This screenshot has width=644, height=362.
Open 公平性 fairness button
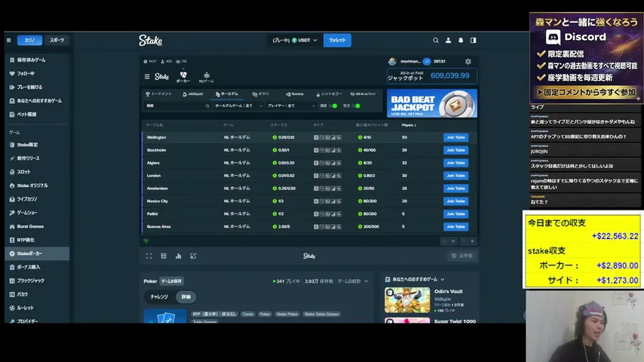point(462,256)
